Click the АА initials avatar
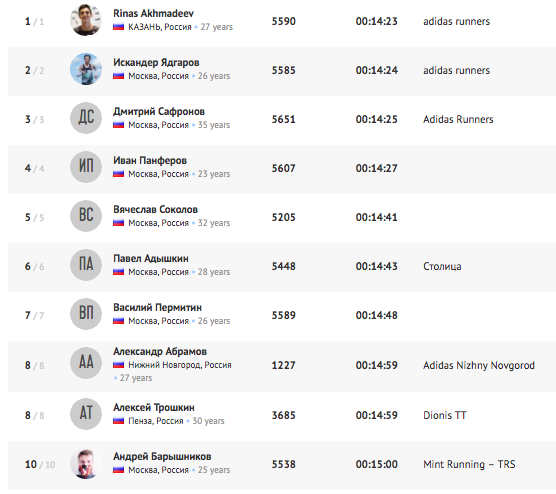 click(86, 363)
